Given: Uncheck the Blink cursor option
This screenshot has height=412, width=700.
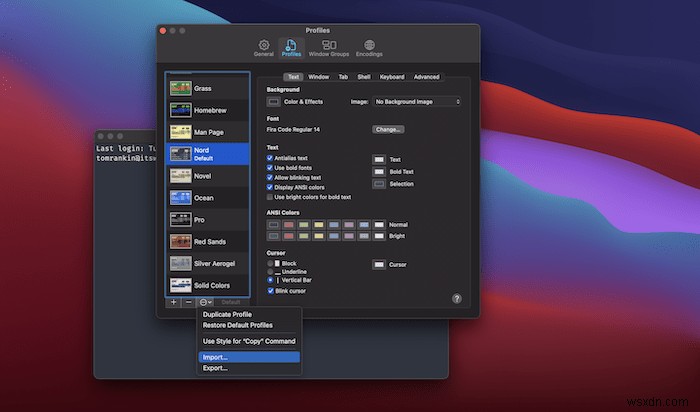Looking at the screenshot, I should (270, 291).
